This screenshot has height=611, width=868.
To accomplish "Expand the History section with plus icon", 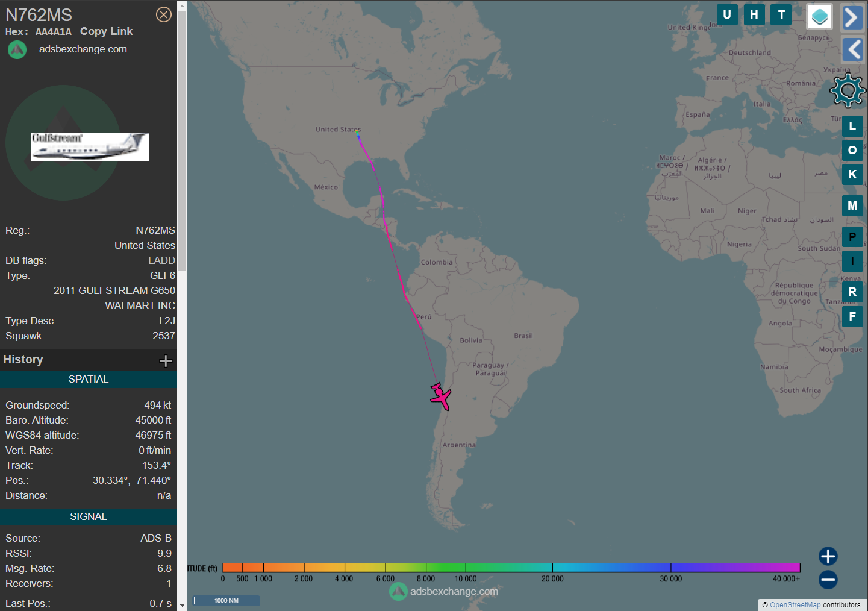I will pyautogui.click(x=166, y=361).
